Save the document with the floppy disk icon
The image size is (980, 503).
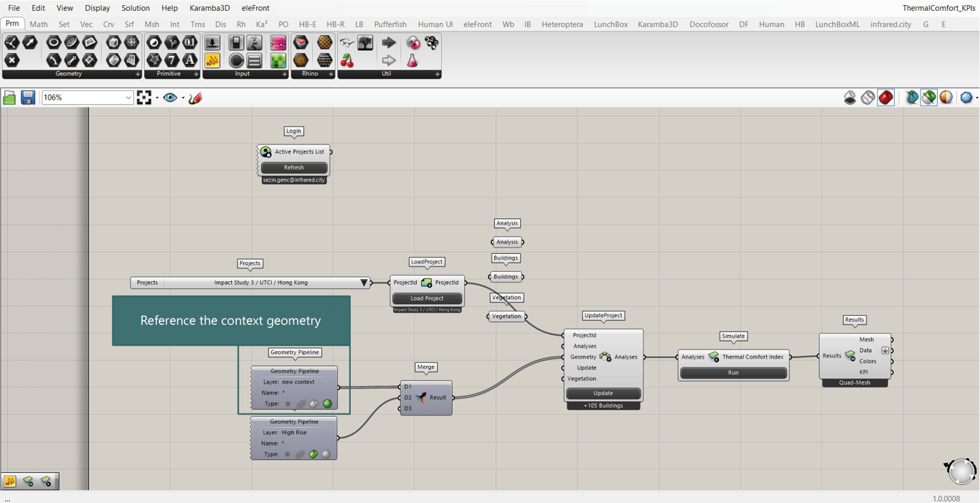point(28,98)
